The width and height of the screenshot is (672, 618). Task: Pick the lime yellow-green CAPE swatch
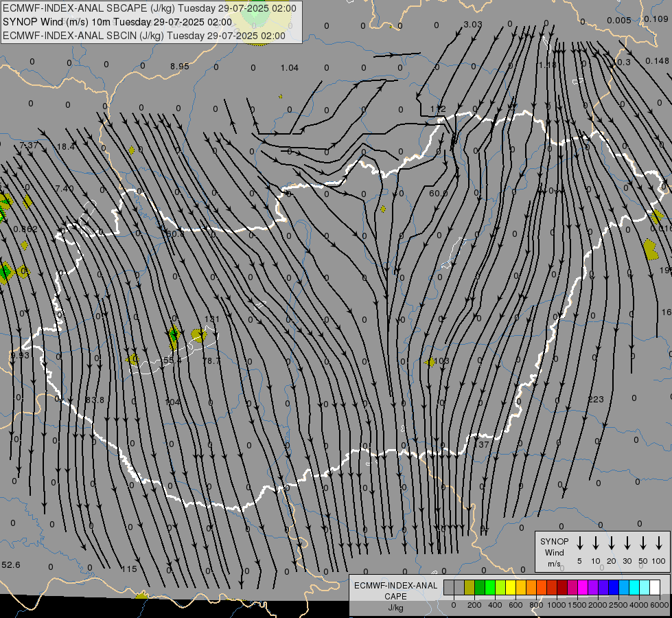(500, 587)
